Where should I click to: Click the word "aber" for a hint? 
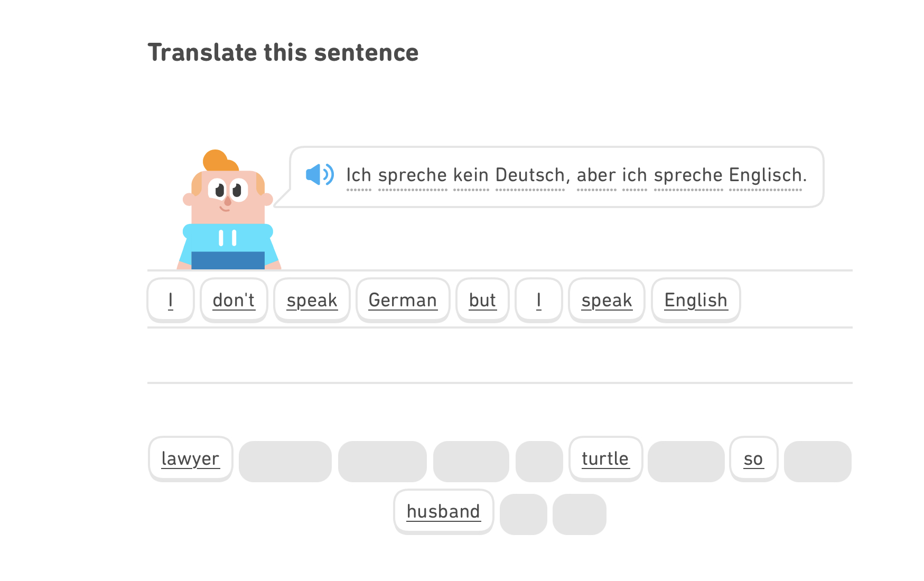[x=596, y=175]
